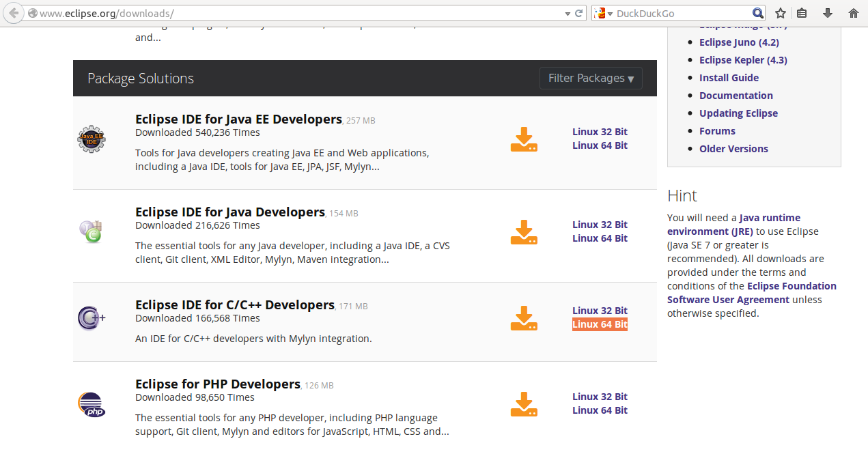Open Eclipse Juno (4.2) link

coord(739,42)
